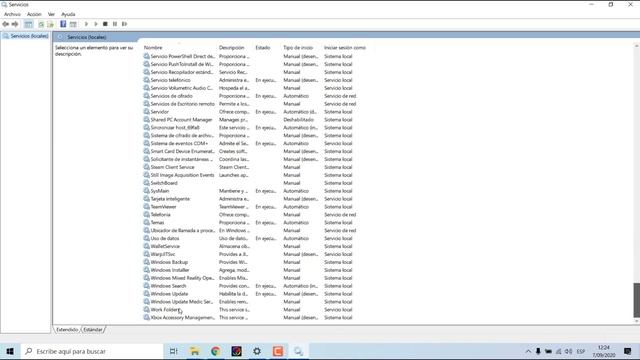Image resolution: width=640 pixels, height=360 pixels.
Task: Open Settings gear in the taskbar
Action: click(x=257, y=351)
